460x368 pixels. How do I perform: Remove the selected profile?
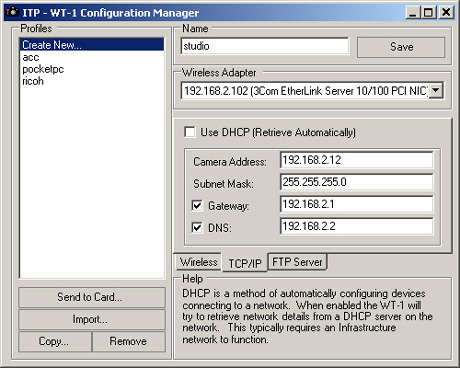click(x=128, y=341)
